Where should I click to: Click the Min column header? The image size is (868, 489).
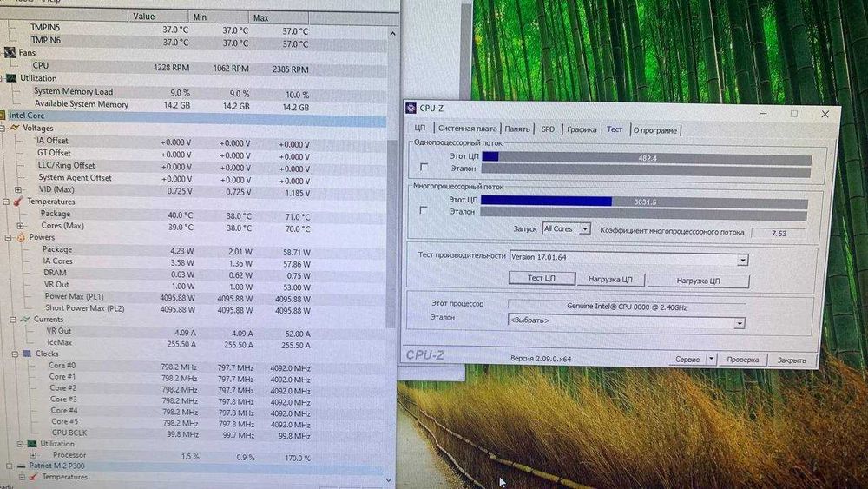coord(218,17)
